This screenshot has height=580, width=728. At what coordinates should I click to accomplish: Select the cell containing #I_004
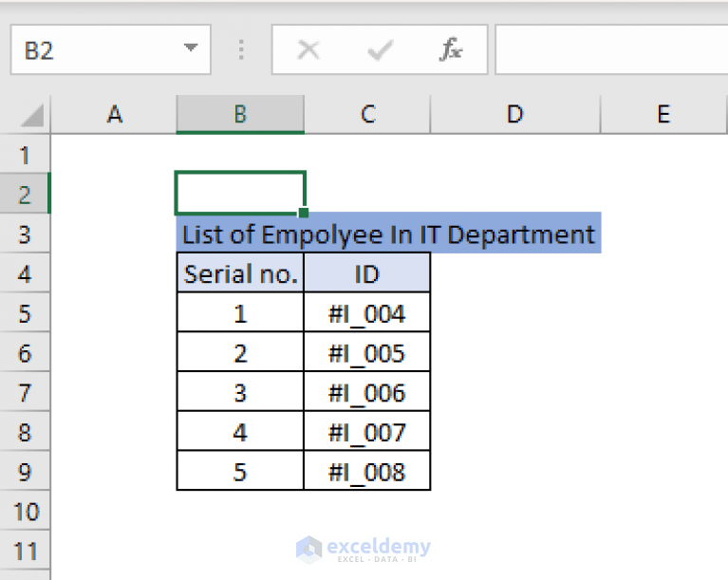coord(367,312)
